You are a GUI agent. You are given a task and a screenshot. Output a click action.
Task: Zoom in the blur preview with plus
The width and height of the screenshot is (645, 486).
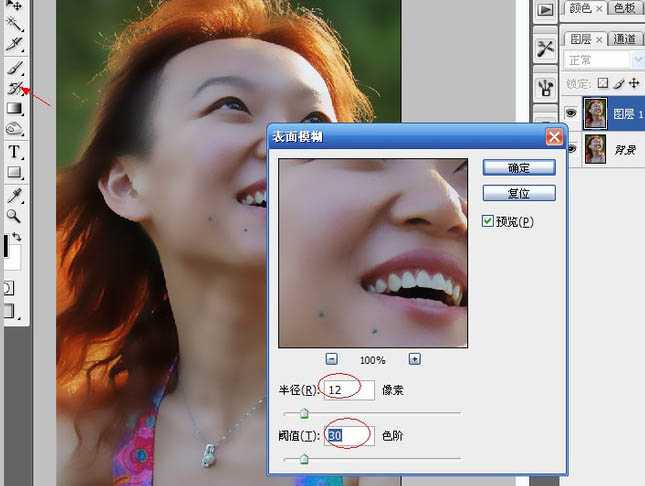pos(414,359)
